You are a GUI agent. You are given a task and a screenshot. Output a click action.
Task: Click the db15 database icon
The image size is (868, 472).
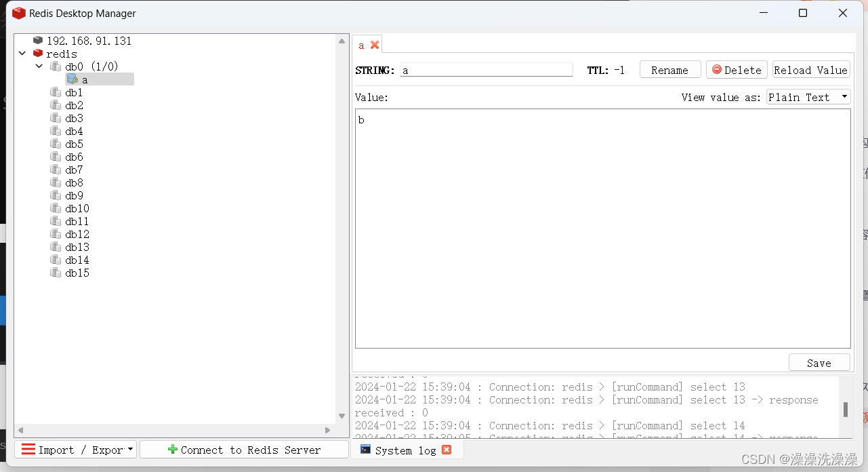click(x=56, y=273)
